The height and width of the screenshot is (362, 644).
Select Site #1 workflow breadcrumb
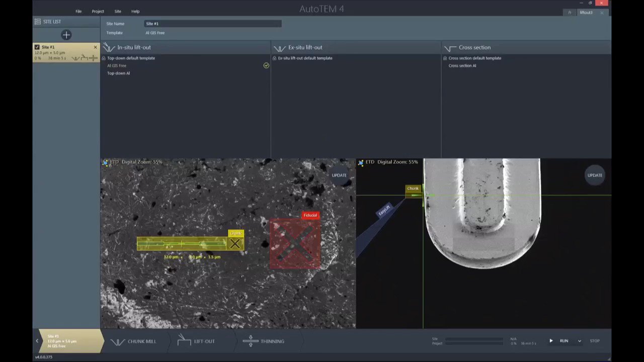(x=70, y=341)
